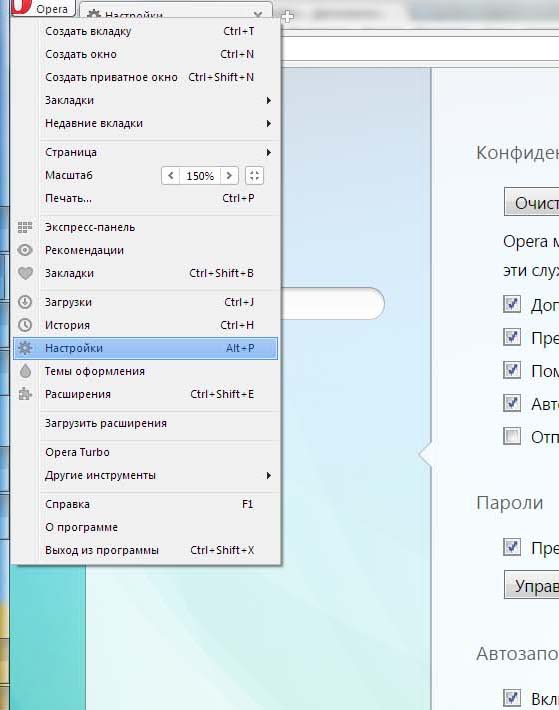
Task: Click the Управление button under Пароли
Action: (x=531, y=585)
